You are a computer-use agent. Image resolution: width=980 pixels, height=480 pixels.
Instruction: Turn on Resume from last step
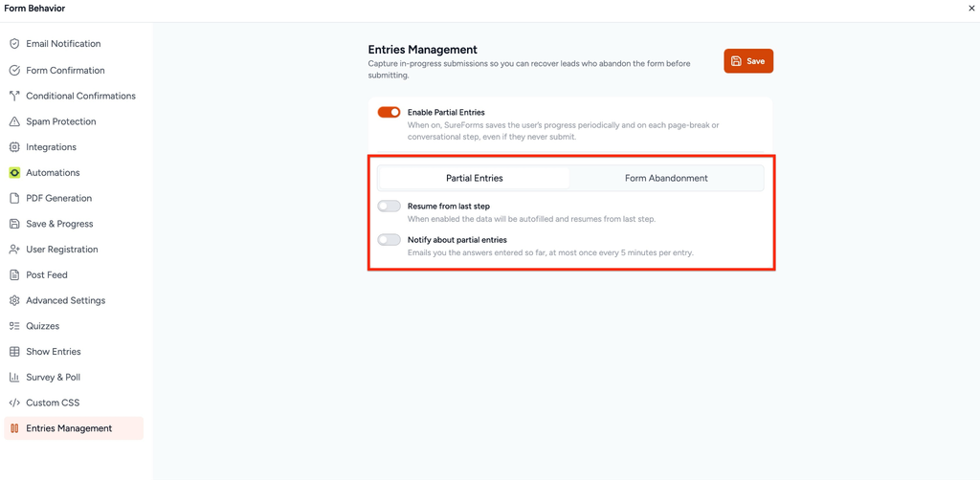389,206
